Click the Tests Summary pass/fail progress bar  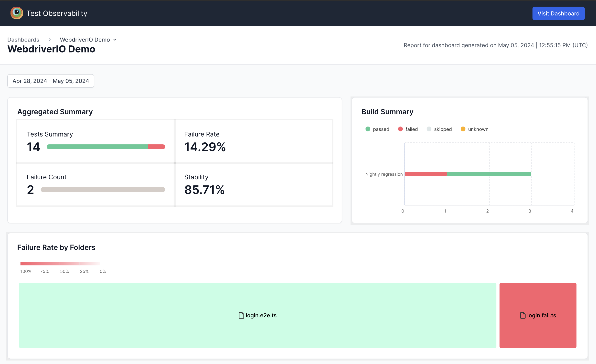click(x=106, y=147)
